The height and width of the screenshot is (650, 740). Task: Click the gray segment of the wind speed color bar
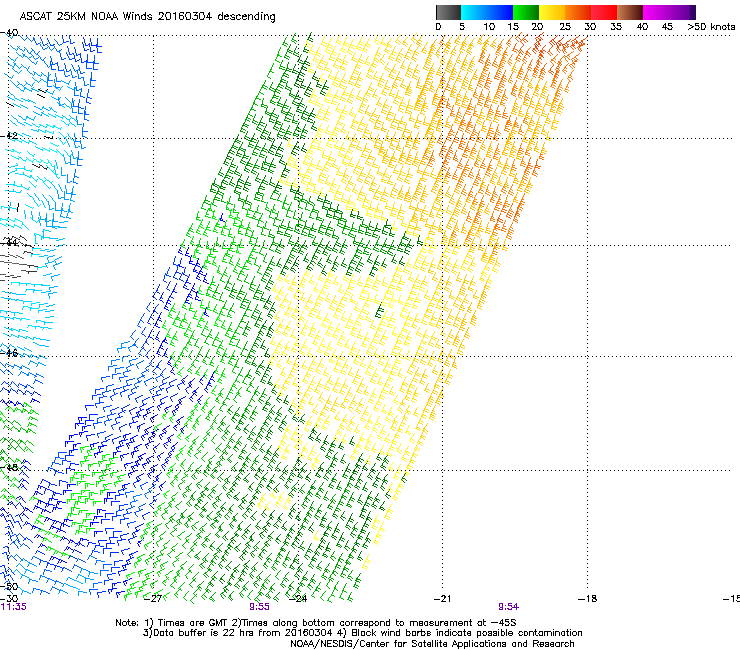coord(448,12)
